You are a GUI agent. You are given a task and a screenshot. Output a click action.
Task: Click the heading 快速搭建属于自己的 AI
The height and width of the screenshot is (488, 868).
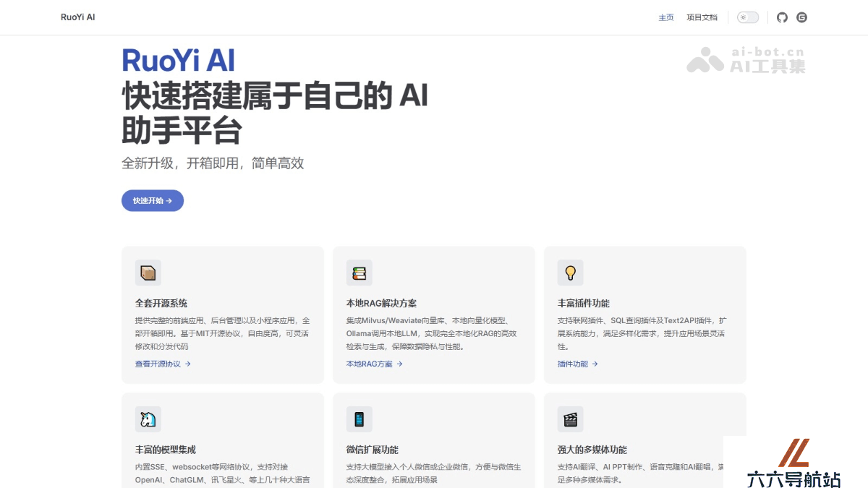275,95
